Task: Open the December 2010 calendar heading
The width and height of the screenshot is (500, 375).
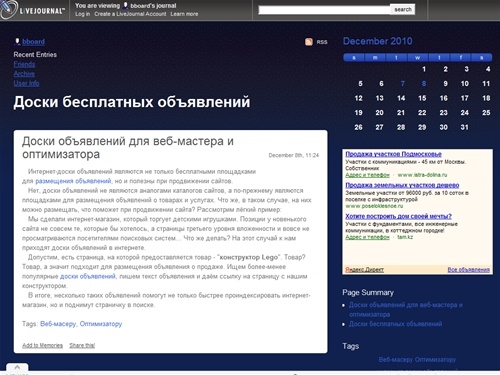Action: click(x=377, y=41)
